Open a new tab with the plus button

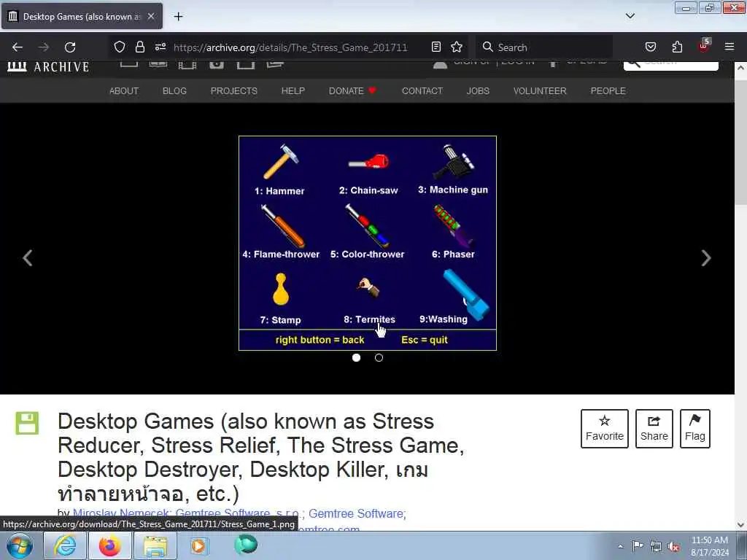click(x=178, y=17)
